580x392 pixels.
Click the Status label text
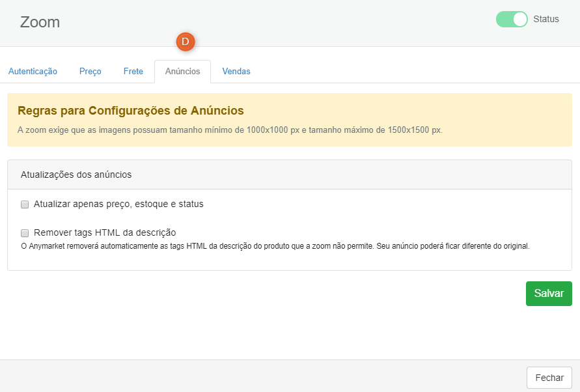(x=546, y=20)
